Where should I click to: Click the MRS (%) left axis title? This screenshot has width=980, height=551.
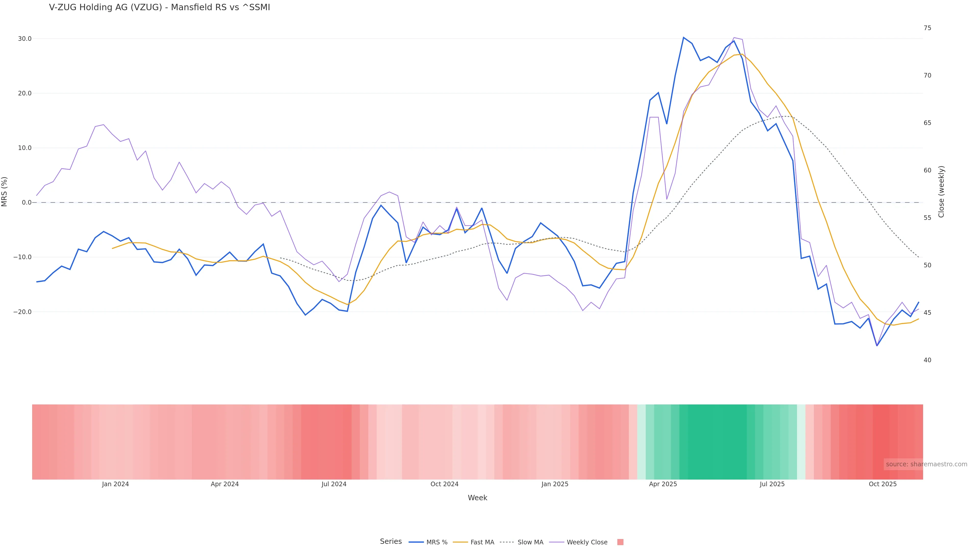(5, 191)
